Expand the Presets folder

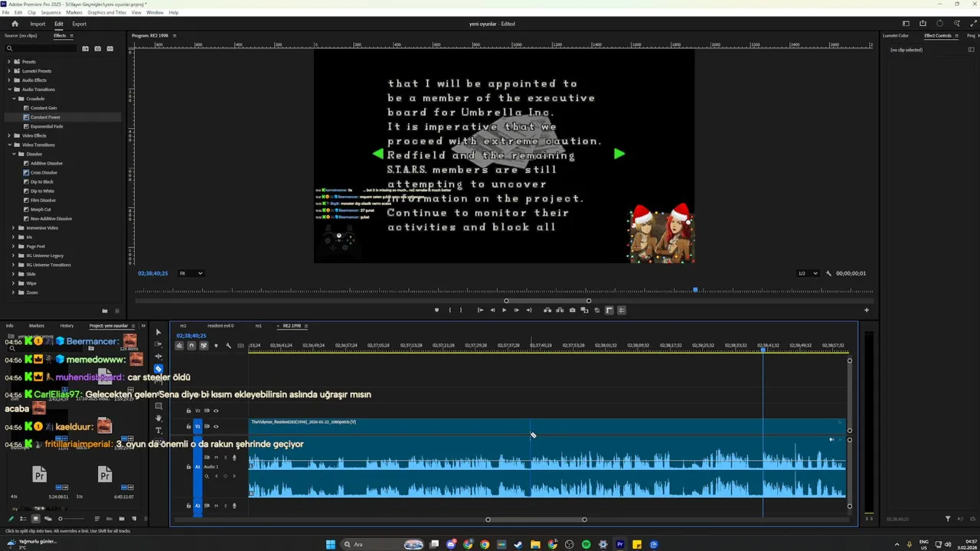click(x=8, y=62)
